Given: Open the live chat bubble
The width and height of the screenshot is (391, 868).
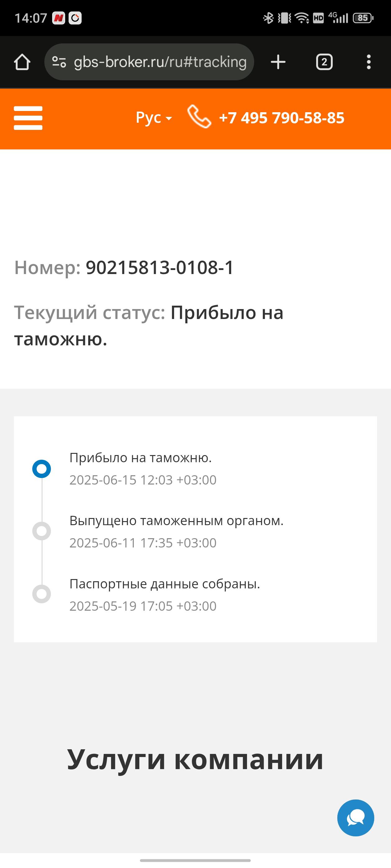Looking at the screenshot, I should coord(356,817).
